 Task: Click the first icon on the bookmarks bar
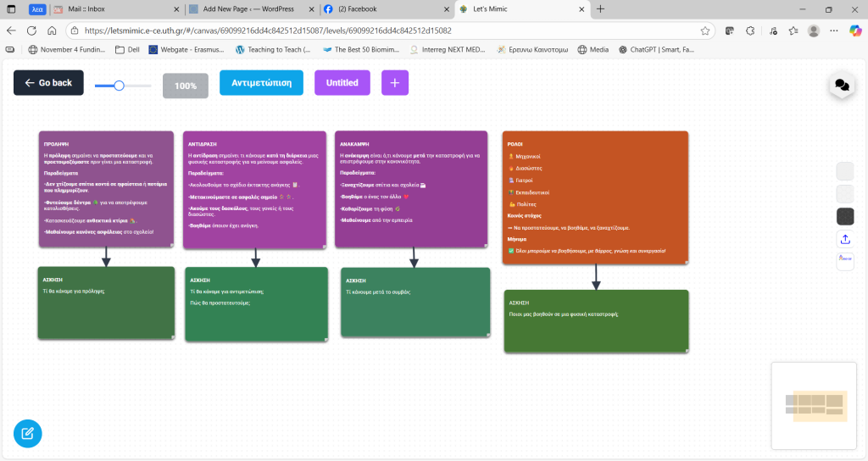(10, 50)
